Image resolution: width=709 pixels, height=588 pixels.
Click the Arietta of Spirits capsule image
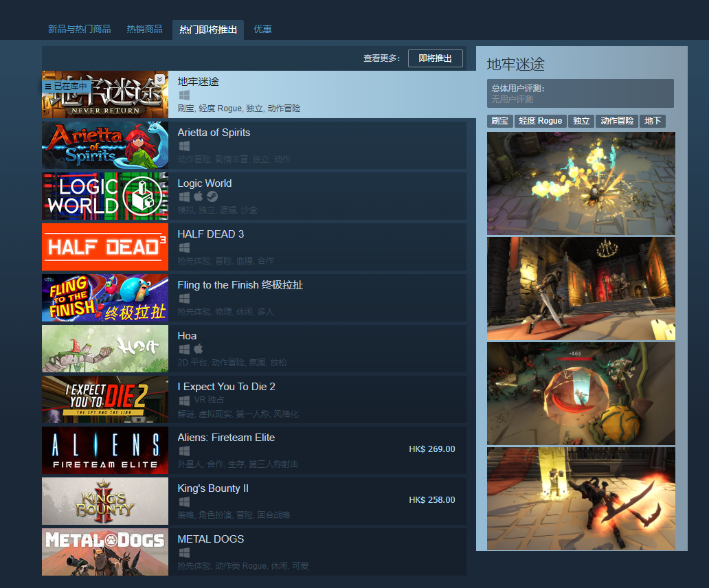tap(105, 146)
